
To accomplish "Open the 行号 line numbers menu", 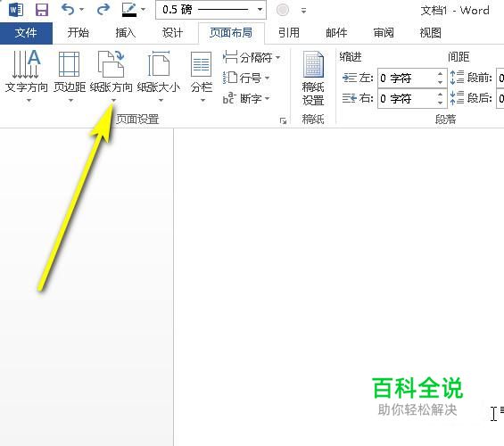I will pyautogui.click(x=246, y=78).
